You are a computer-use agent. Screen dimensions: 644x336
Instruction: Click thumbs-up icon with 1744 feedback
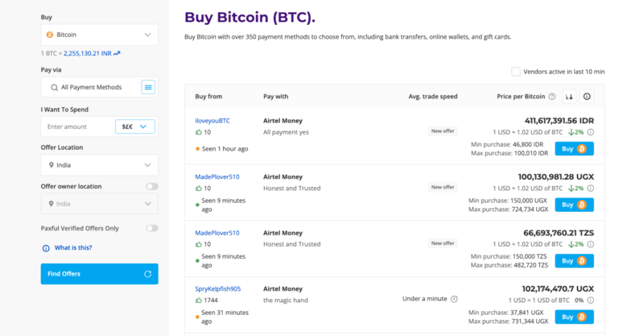(198, 301)
